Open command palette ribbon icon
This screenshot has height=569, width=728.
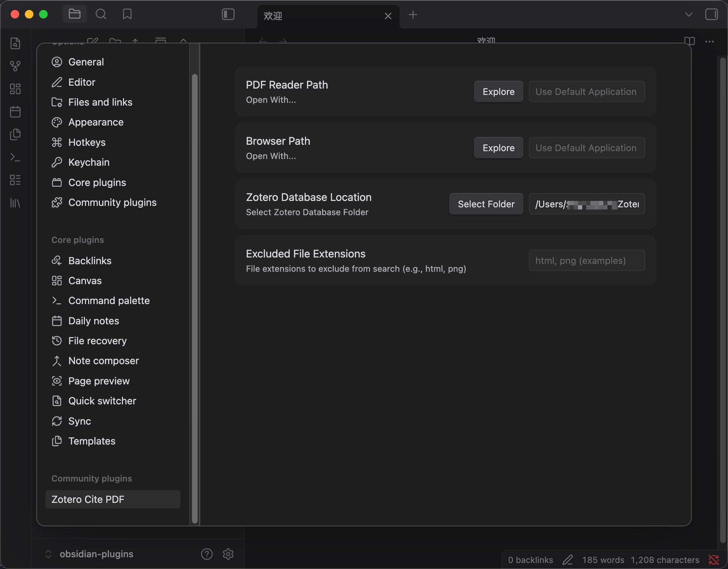click(15, 157)
